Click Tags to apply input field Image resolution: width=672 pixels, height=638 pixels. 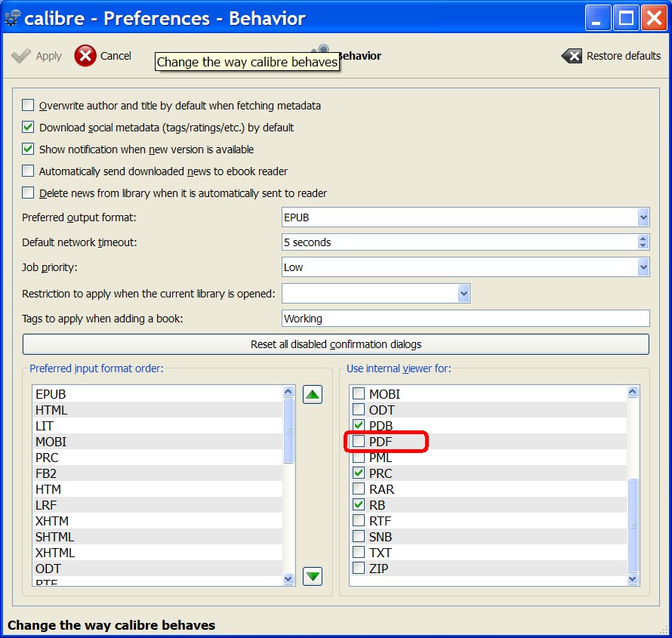[x=465, y=319]
